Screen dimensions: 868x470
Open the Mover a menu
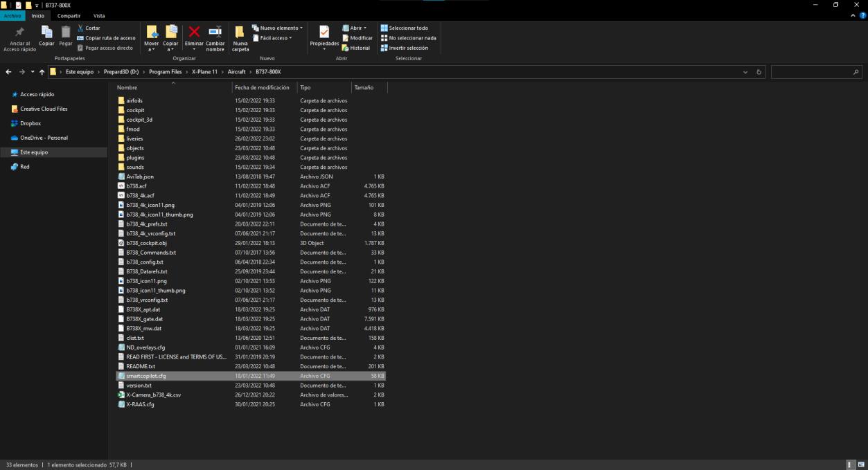coord(152,39)
